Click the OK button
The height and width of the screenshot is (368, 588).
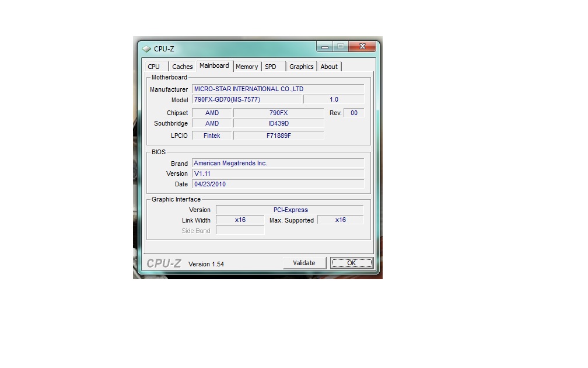351,263
